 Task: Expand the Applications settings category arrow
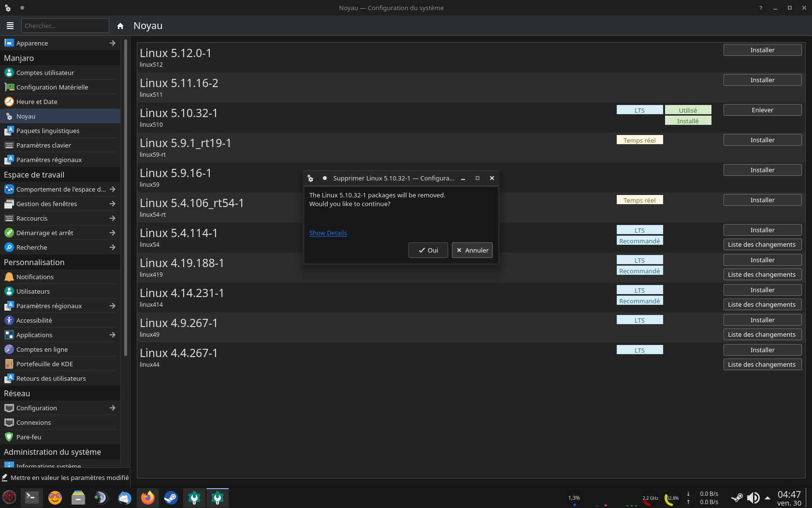(x=112, y=335)
